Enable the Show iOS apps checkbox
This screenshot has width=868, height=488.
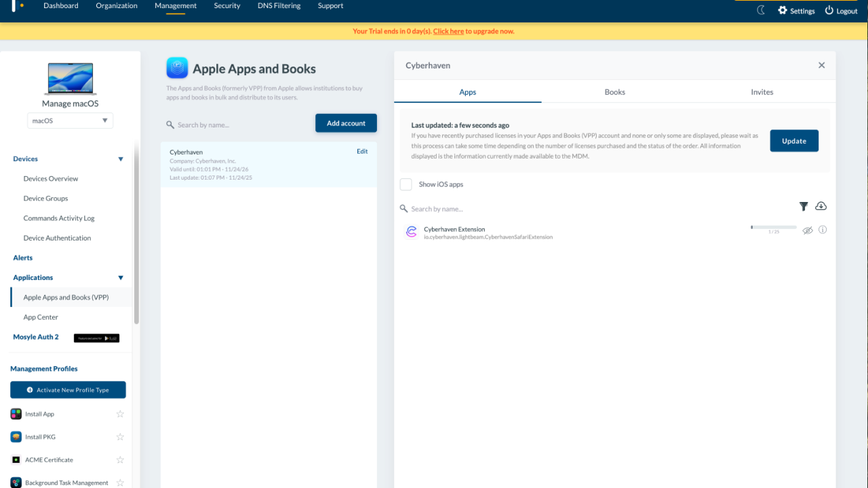point(406,184)
